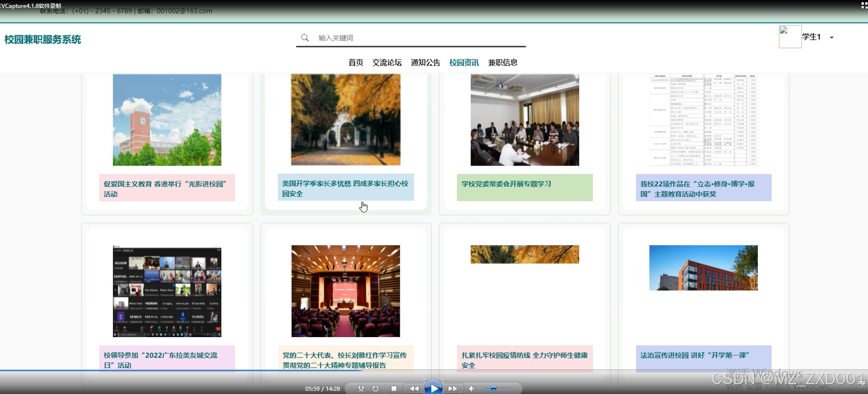Mute the player volume speaker icon
The width and height of the screenshot is (868, 394).
(x=471, y=388)
